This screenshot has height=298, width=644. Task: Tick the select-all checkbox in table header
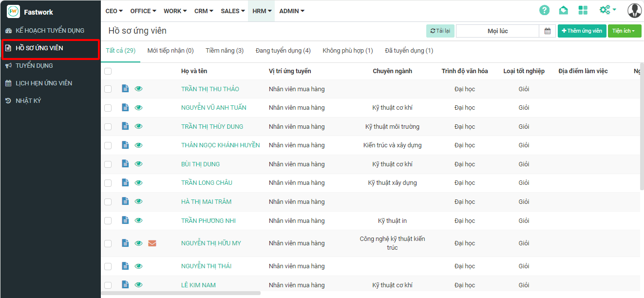[108, 71]
